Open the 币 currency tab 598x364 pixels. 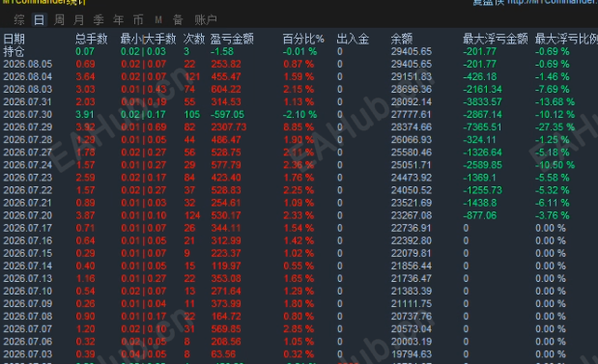(x=138, y=19)
